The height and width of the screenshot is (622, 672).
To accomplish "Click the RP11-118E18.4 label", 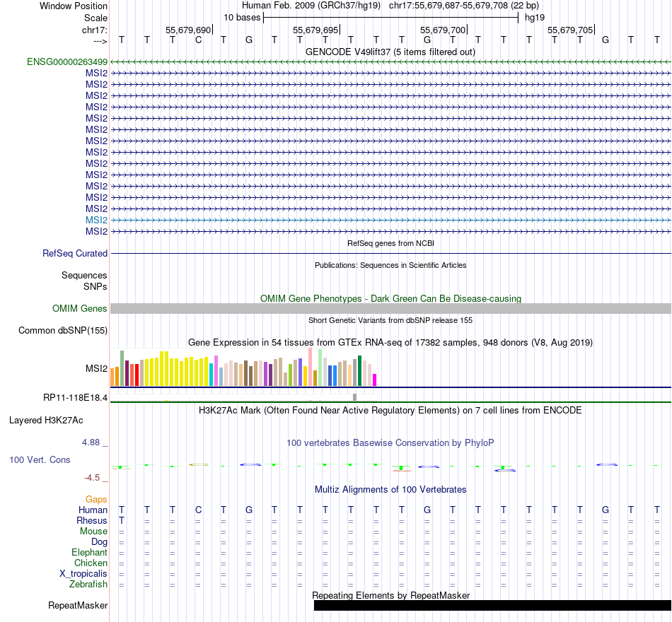I will (x=75, y=397).
